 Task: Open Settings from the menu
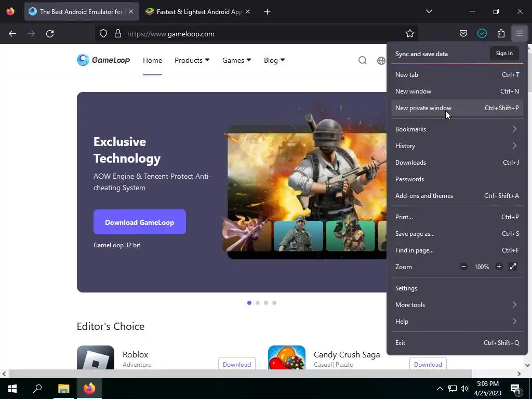tap(457, 288)
